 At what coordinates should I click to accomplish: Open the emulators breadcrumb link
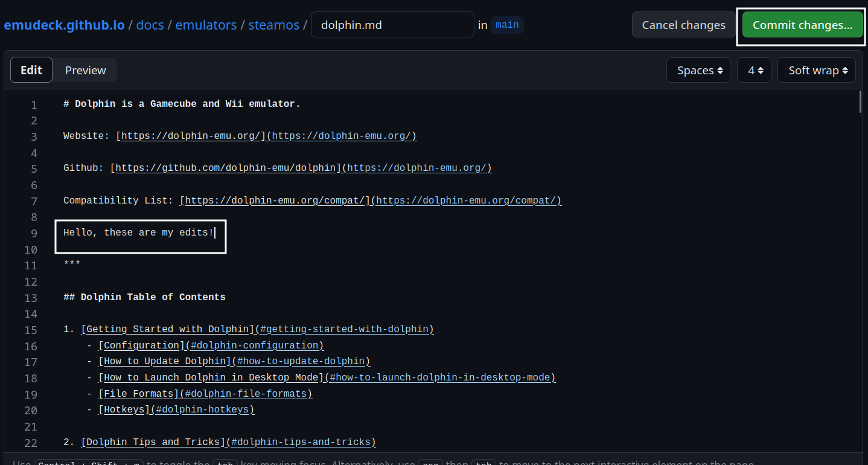pos(206,25)
